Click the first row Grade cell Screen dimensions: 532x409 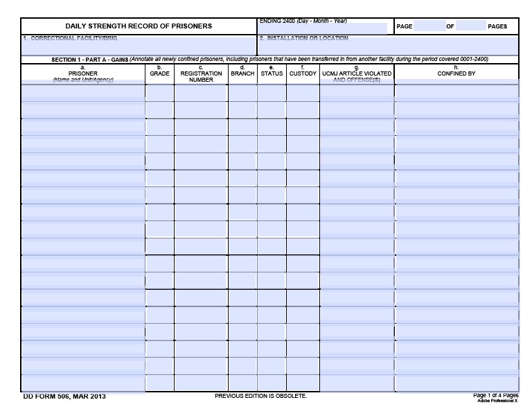point(159,93)
